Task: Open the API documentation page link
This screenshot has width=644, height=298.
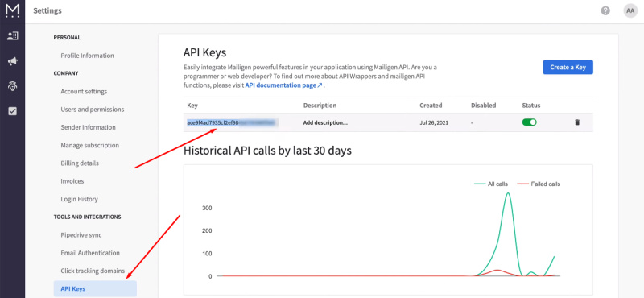Action: coord(284,85)
